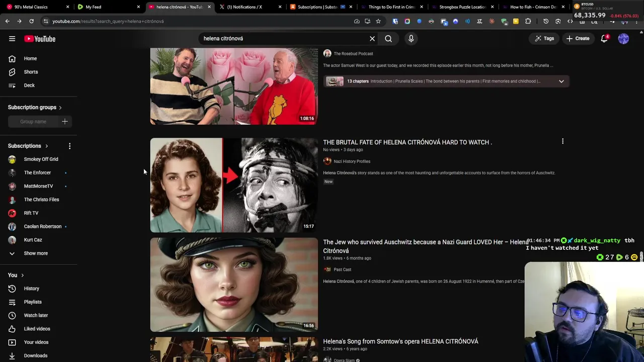644x362 pixels.
Task: Switch to the Strongbox Puzzle Location tab
Action: (462, 7)
